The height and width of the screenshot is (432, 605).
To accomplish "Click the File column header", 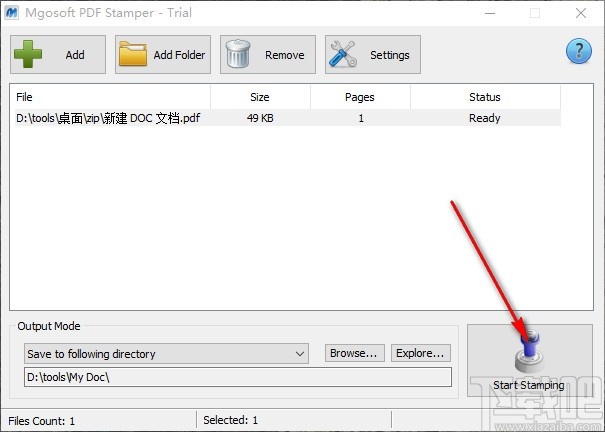I will 113,97.
